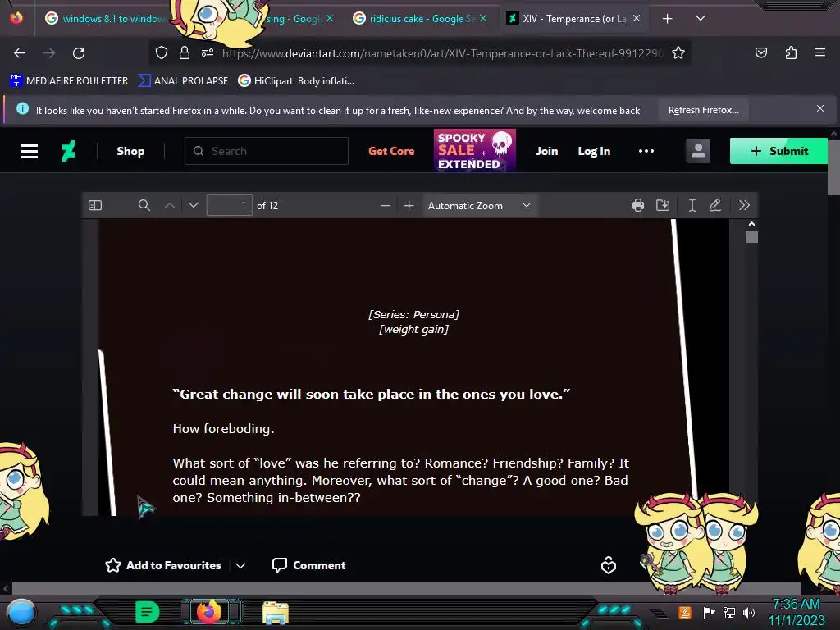
Task: Go to next PDF page
Action: (x=194, y=205)
